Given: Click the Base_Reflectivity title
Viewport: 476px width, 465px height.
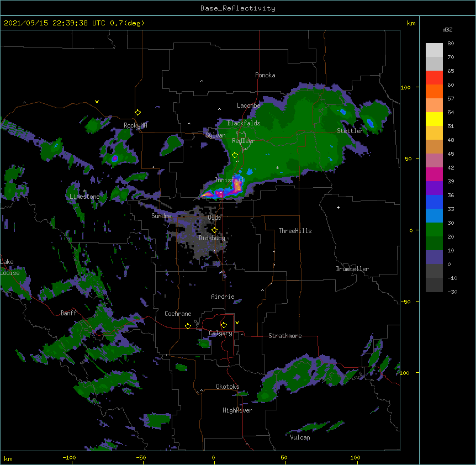Looking at the screenshot, I should [238, 8].
